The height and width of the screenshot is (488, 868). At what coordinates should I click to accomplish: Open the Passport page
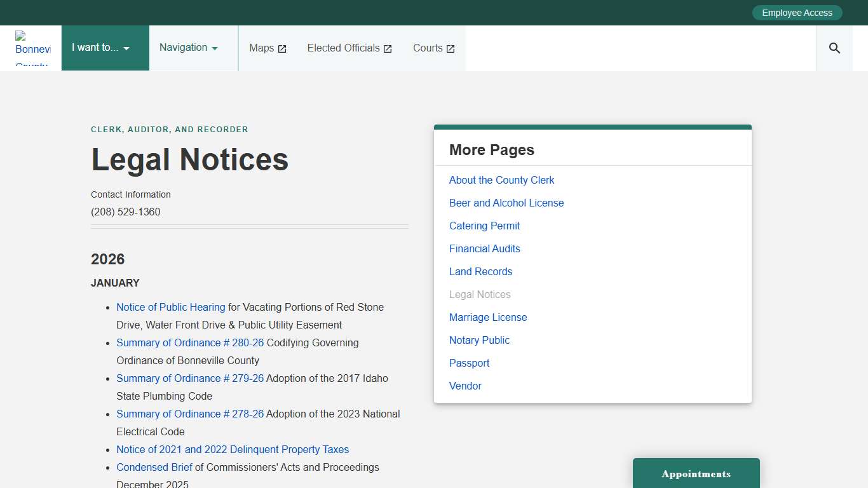[x=469, y=363]
